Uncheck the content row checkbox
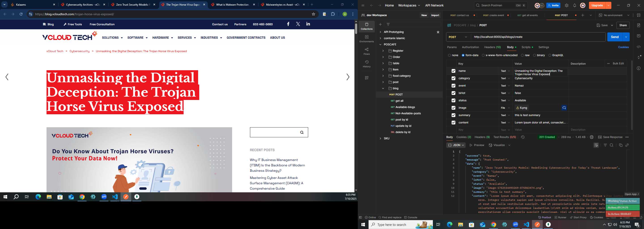The width and height of the screenshot is (644, 229). [453, 123]
